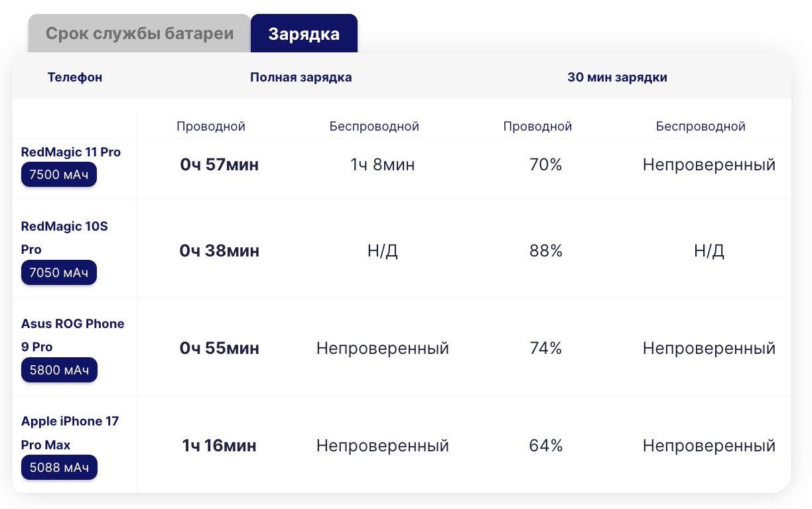Click the Asus ROG Phone 9 Pro name
This screenshot has width=812, height=509.
[72, 335]
